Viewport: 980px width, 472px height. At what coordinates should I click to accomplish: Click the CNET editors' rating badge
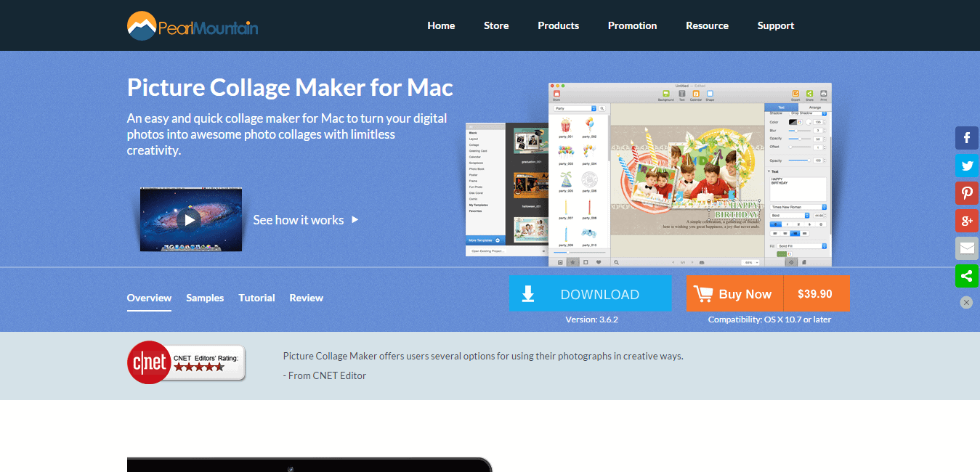[x=187, y=362]
